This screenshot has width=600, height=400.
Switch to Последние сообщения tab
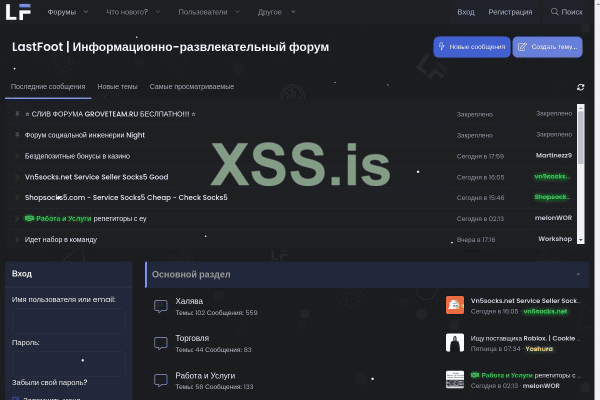(x=48, y=87)
